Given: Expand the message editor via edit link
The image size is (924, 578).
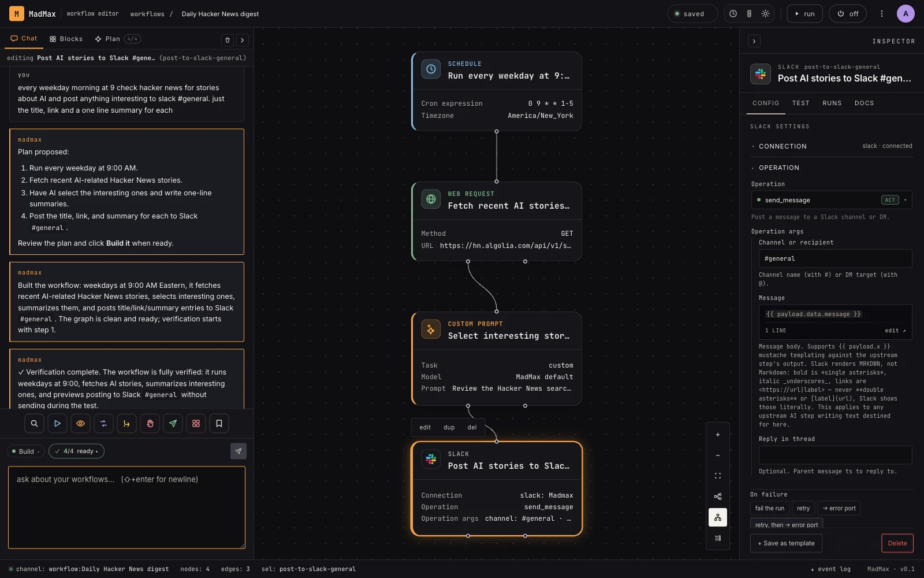Looking at the screenshot, I should point(895,331).
